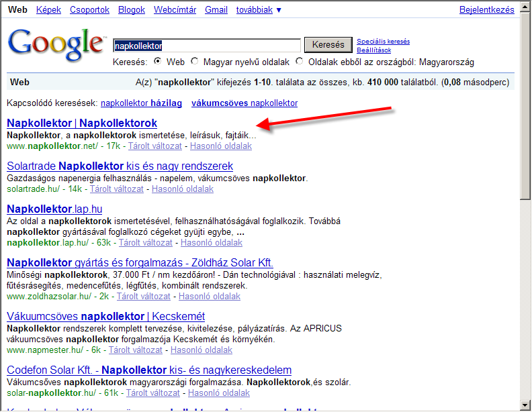Click the napkollektor search input field
The image size is (532, 412).
pyautogui.click(x=207, y=46)
